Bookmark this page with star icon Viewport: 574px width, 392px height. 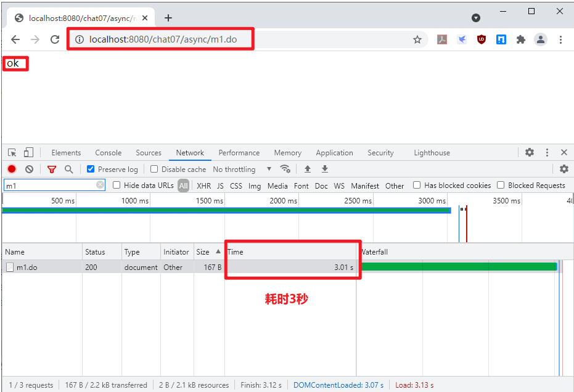tap(417, 39)
